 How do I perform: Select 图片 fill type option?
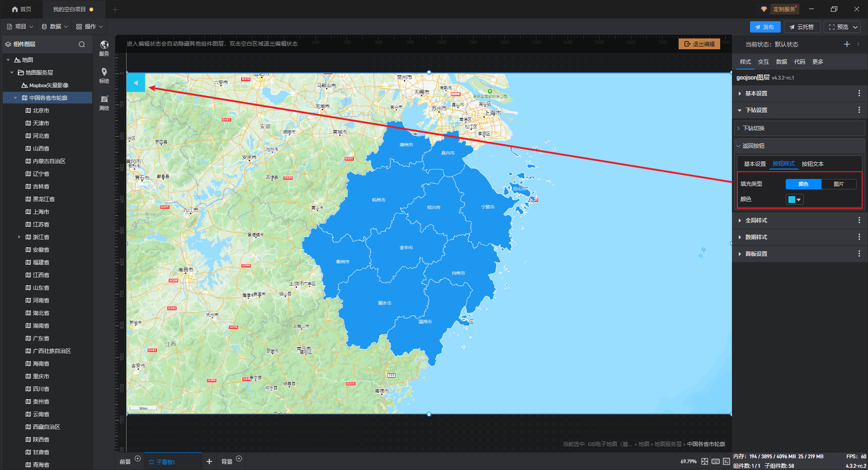[839, 184]
